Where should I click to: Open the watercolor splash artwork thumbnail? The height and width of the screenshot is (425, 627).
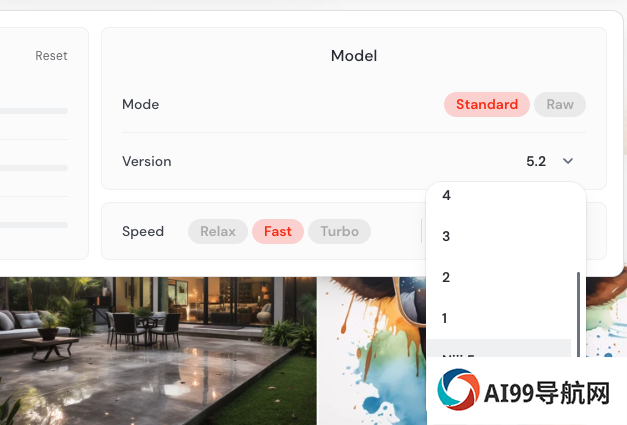372,351
